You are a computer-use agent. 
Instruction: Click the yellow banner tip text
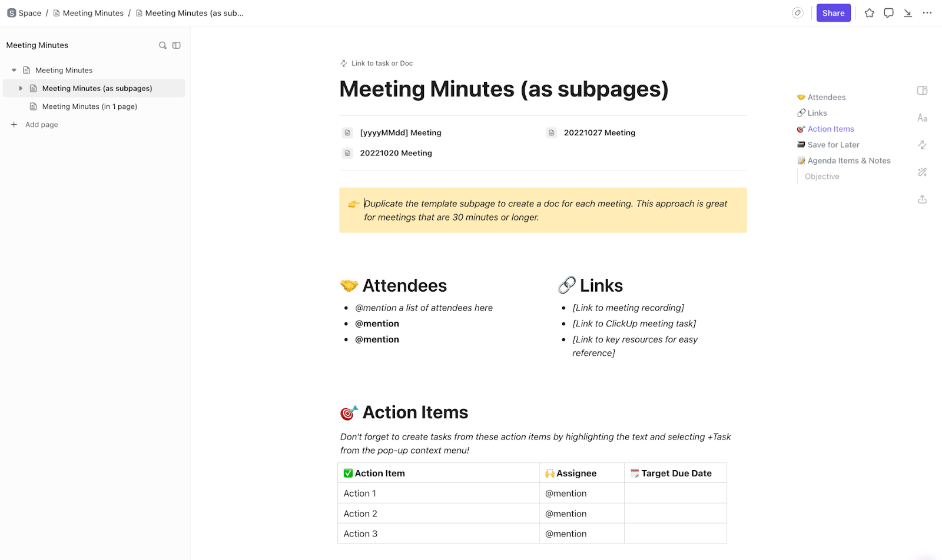click(546, 211)
